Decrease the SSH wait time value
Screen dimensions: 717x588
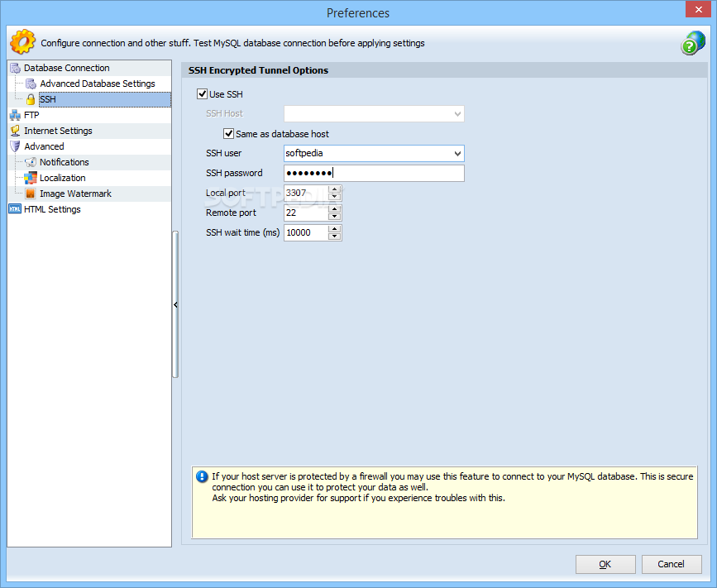[335, 237]
